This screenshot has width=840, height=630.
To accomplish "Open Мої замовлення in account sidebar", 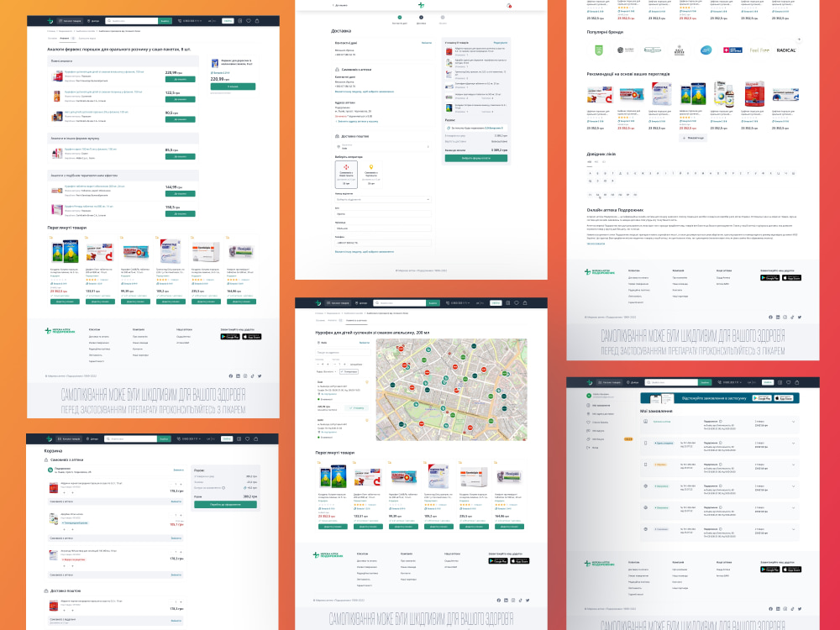I will (600, 406).
